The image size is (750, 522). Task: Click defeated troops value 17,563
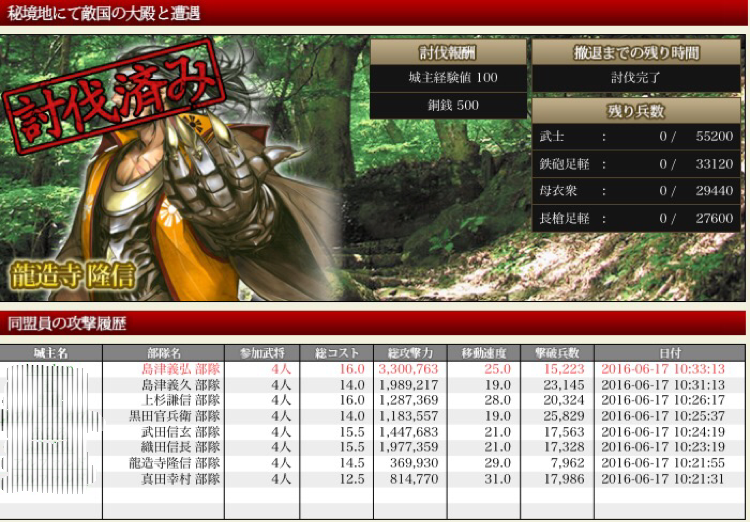pyautogui.click(x=564, y=432)
